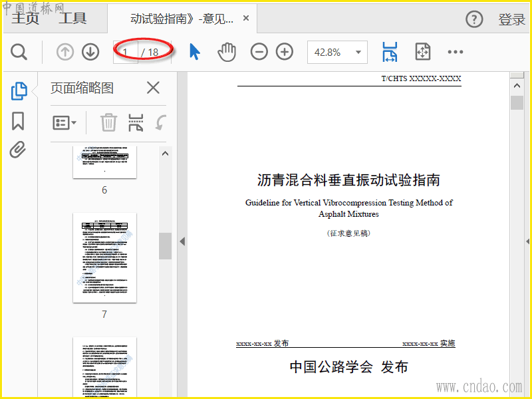Switch to the 主页 tab
This screenshot has height=399, width=532.
tap(25, 18)
